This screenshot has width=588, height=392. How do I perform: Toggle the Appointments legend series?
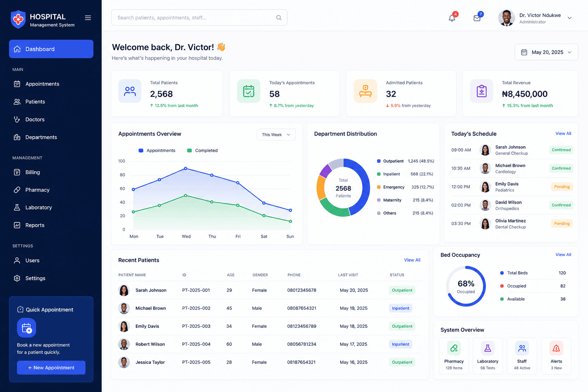157,150
